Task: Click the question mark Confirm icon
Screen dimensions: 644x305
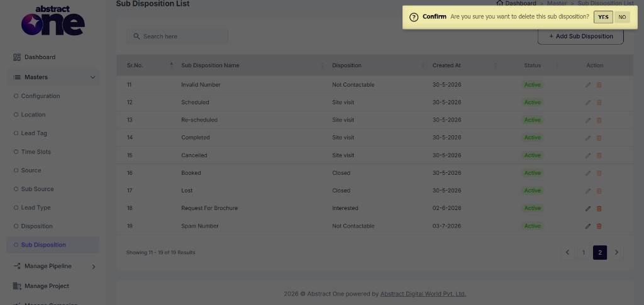Action: click(x=414, y=17)
